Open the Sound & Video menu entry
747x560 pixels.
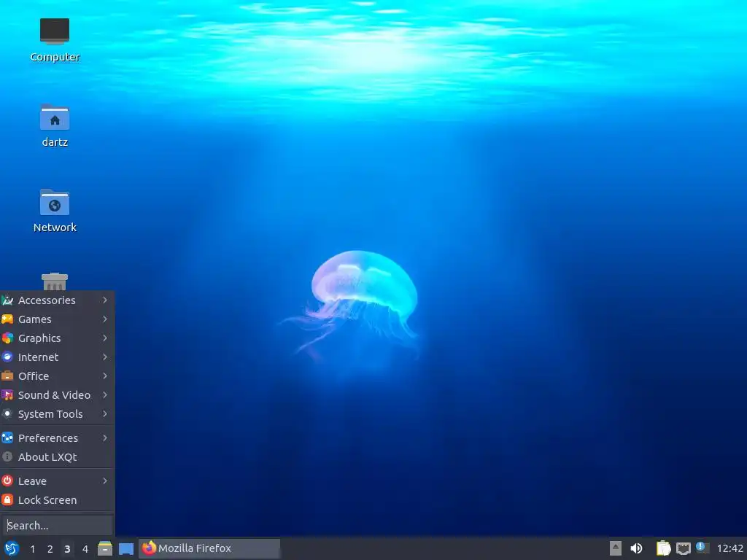click(x=57, y=395)
